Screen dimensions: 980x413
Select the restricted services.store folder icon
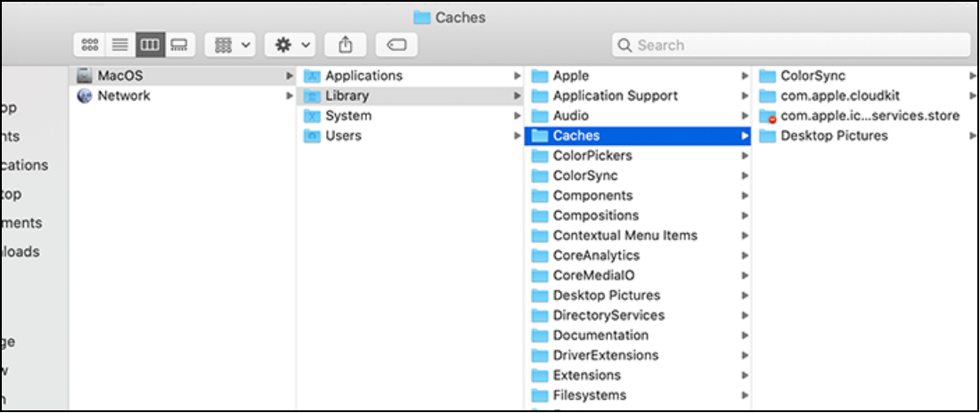click(x=767, y=117)
